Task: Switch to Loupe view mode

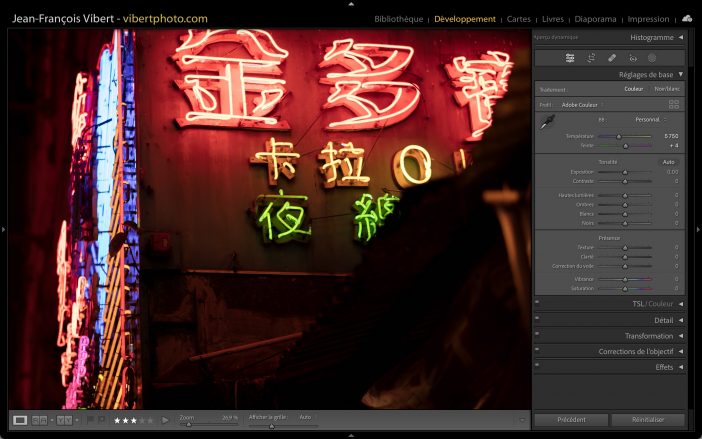Action: 20,420
